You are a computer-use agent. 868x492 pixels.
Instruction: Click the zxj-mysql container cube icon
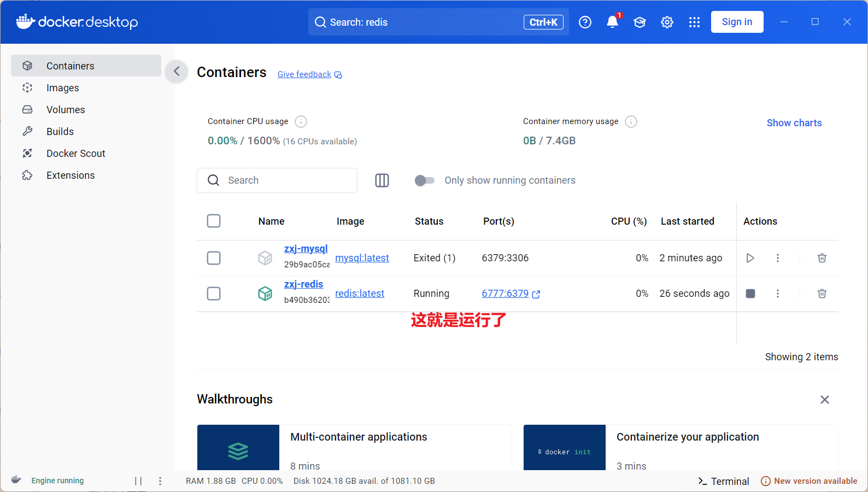click(265, 258)
